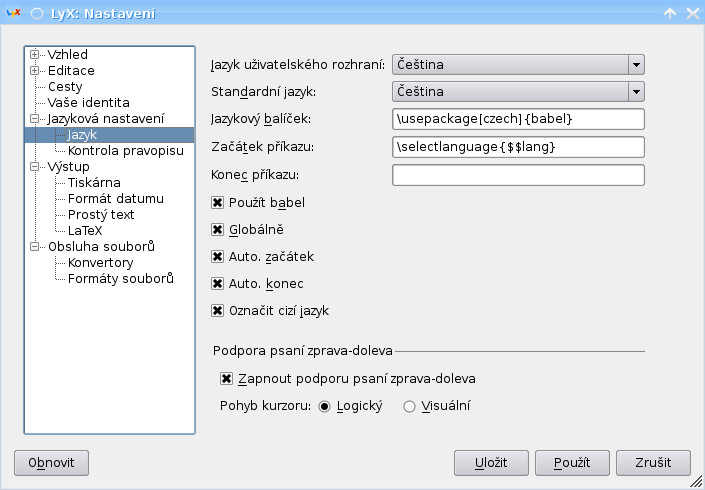Click Zrušit button to cancel
Viewport: 705px width, 490px height.
(x=653, y=463)
